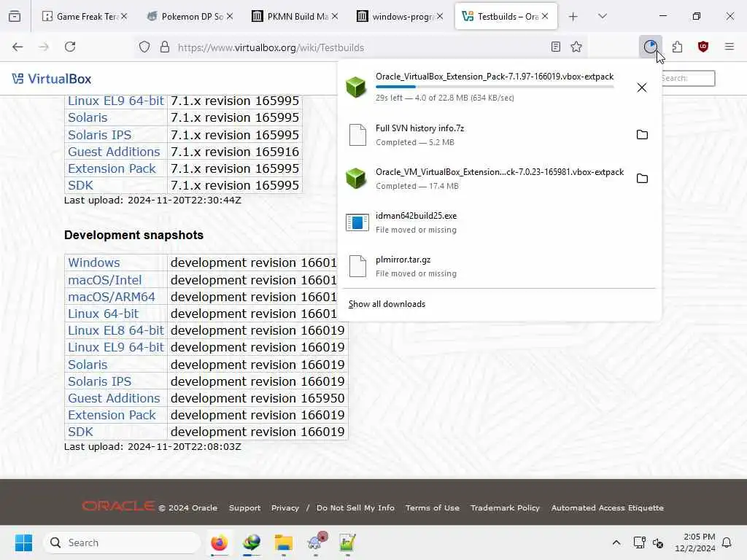Open the Firefox application menu
This screenshot has width=747, height=560.
(x=729, y=47)
